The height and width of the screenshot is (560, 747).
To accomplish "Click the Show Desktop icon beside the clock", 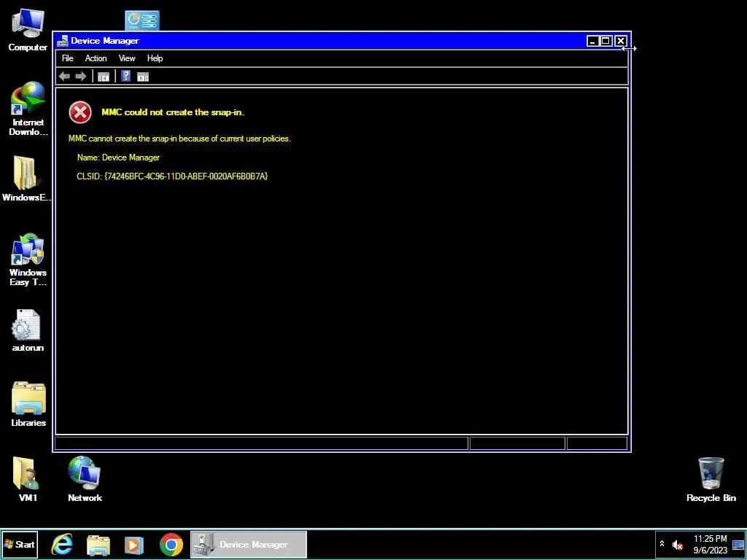I will point(738,545).
